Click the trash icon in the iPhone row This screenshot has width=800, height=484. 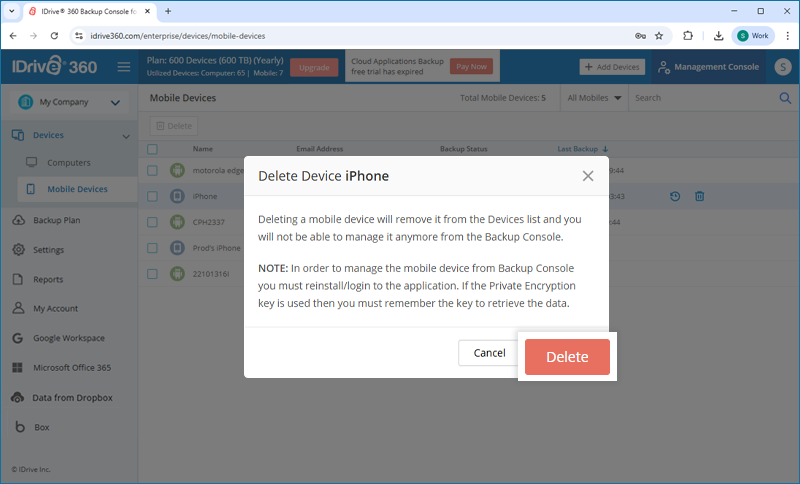699,196
